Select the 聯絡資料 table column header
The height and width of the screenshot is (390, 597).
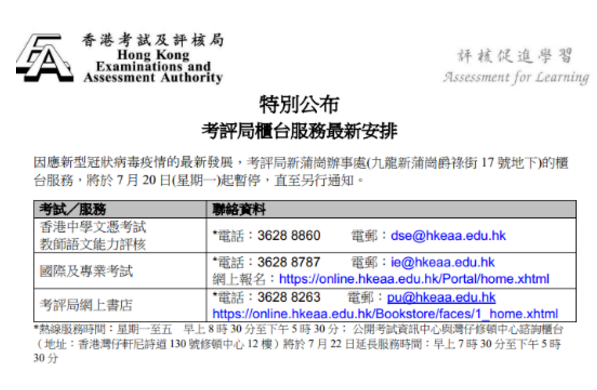click(x=239, y=209)
